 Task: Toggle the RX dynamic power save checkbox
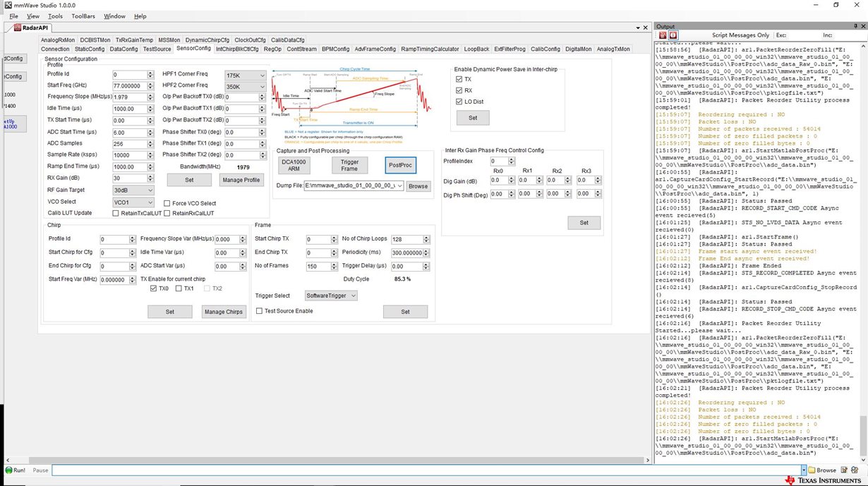[459, 90]
